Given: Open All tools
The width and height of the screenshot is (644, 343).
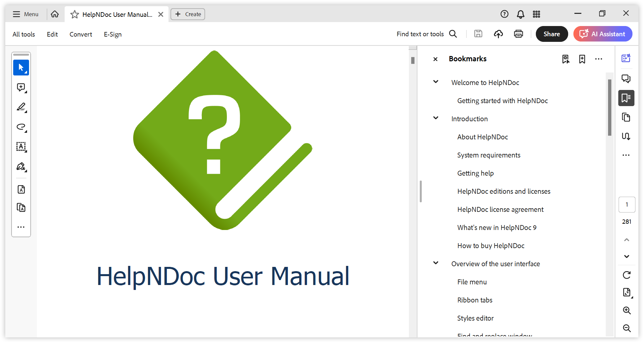Looking at the screenshot, I should tap(24, 34).
